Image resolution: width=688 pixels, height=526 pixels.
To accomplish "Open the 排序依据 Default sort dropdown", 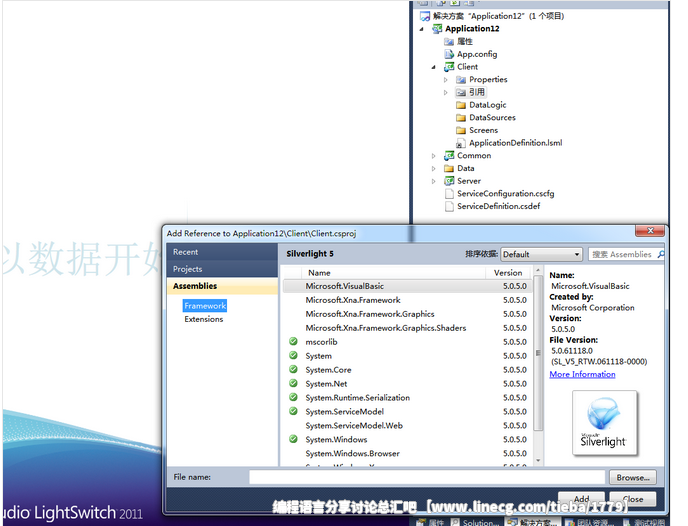I will [541, 254].
